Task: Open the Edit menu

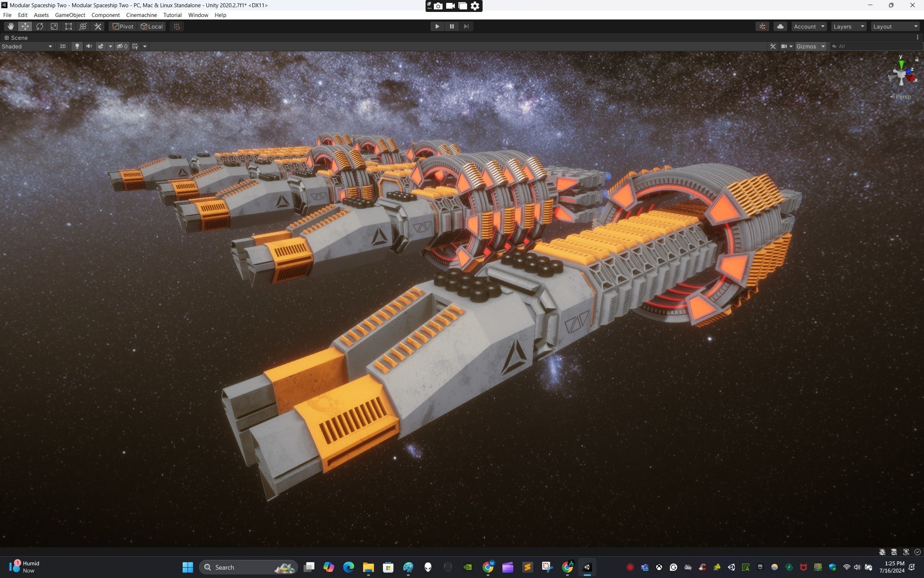Action: coord(22,15)
